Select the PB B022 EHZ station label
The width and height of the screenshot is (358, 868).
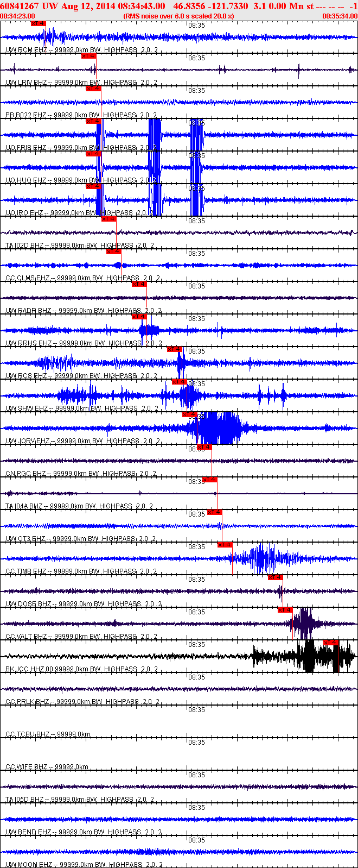click(81, 115)
